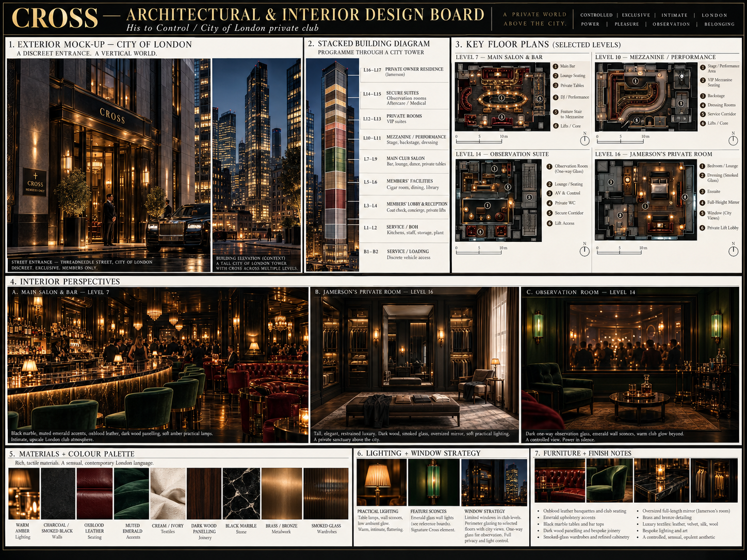Screen dimensions: 747x560
Task: Click the 'L10–L11 Mezzanine / Performance' label
Action: click(404, 140)
